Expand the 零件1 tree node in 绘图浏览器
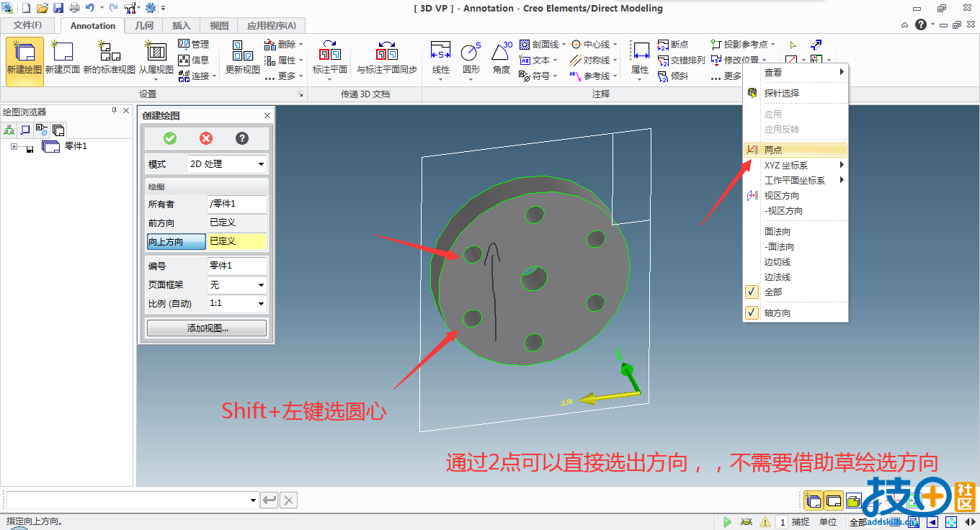980x530 pixels. (14, 147)
